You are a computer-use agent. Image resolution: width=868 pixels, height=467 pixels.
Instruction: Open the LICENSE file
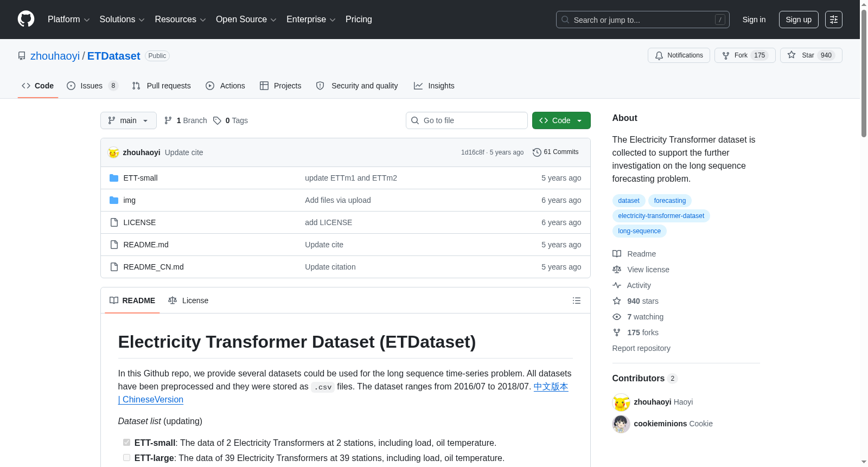coord(139,222)
